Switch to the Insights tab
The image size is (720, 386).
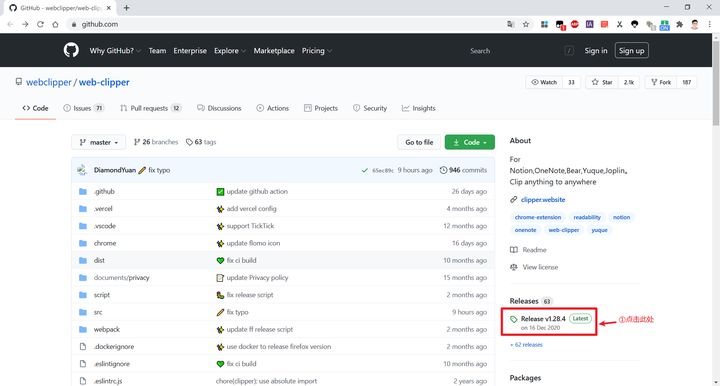pyautogui.click(x=418, y=108)
